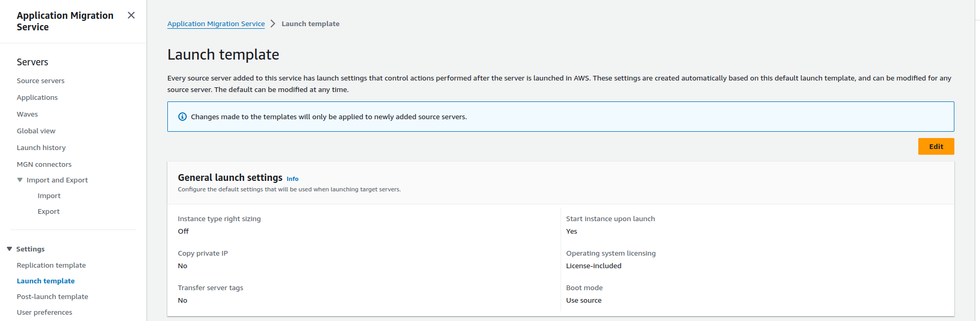Click the info circle icon in the alert banner
The width and height of the screenshot is (980, 321).
pos(183,117)
